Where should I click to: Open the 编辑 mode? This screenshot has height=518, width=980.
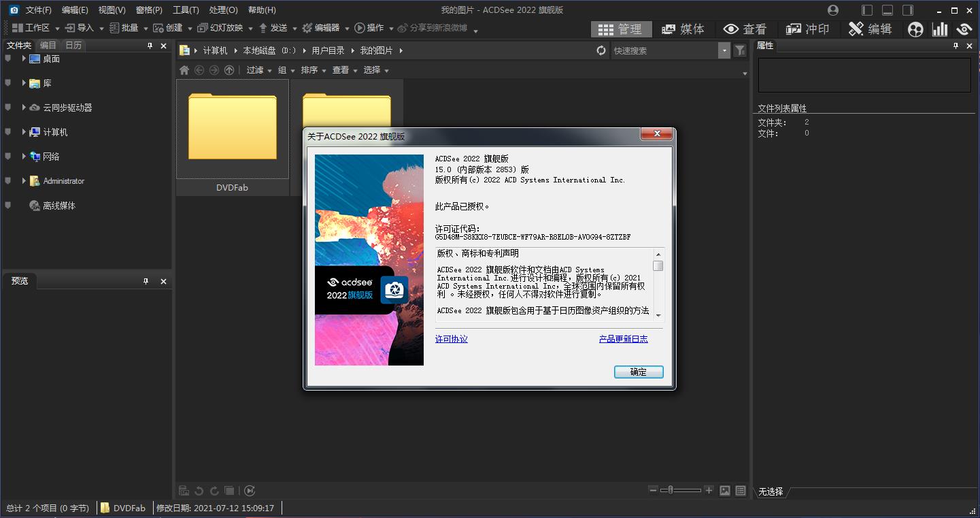tap(870, 29)
